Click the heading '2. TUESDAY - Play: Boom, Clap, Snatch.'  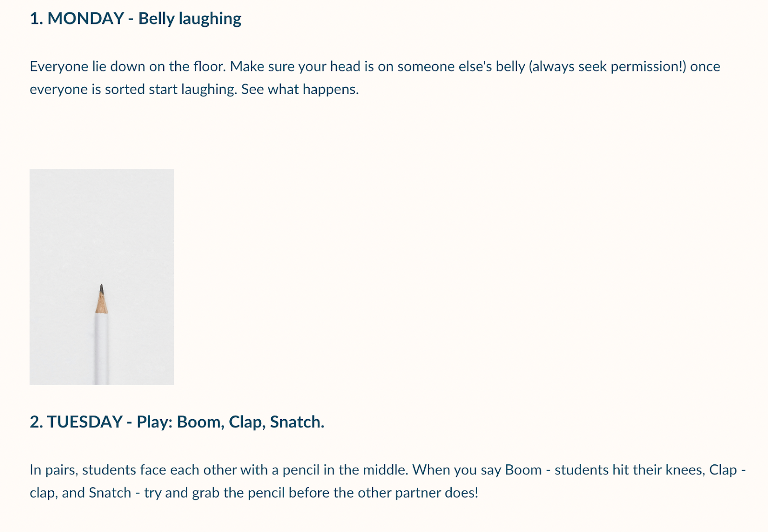[x=177, y=422]
